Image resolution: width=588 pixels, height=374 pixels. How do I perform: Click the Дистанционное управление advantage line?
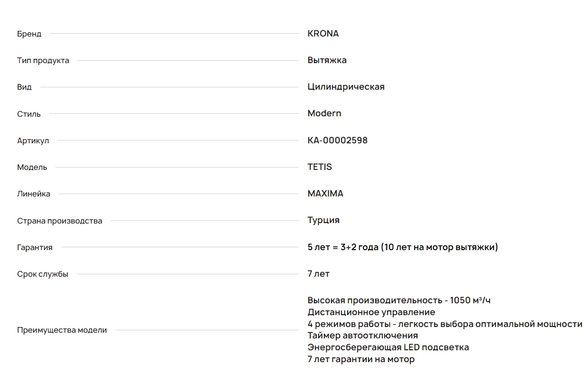pos(371,312)
